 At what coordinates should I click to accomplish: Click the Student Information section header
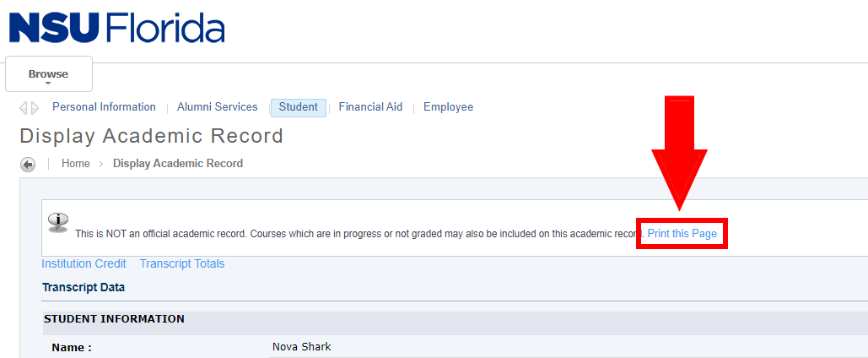click(x=114, y=319)
